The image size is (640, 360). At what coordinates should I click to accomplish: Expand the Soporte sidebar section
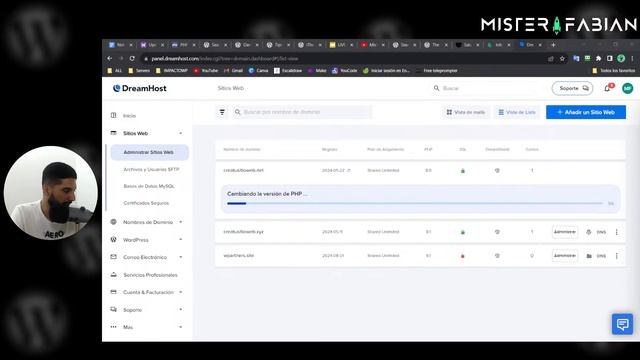click(x=180, y=310)
